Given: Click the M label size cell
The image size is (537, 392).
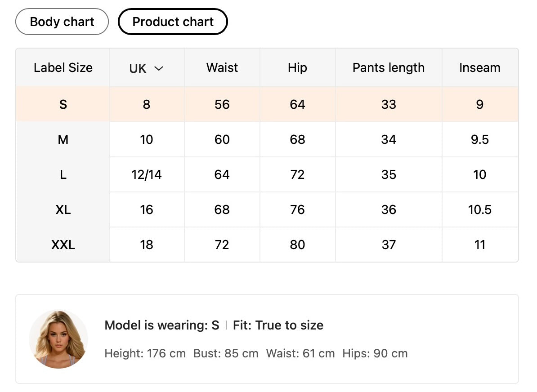Looking at the screenshot, I should [63, 140].
